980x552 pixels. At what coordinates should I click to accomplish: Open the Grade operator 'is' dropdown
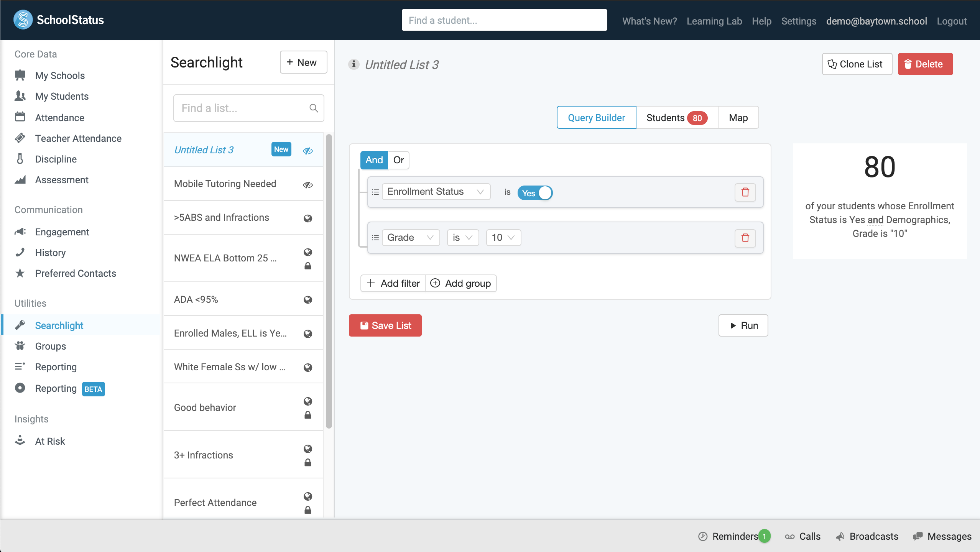(x=463, y=238)
